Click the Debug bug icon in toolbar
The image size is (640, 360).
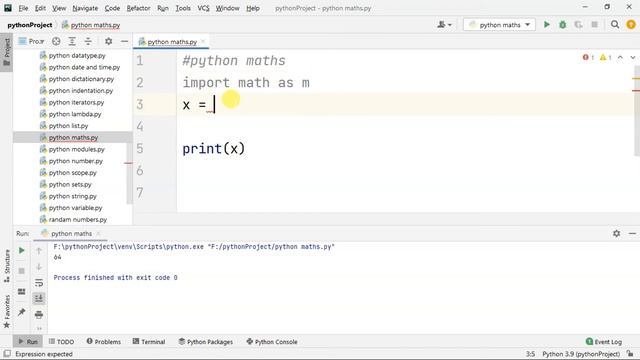562,24
